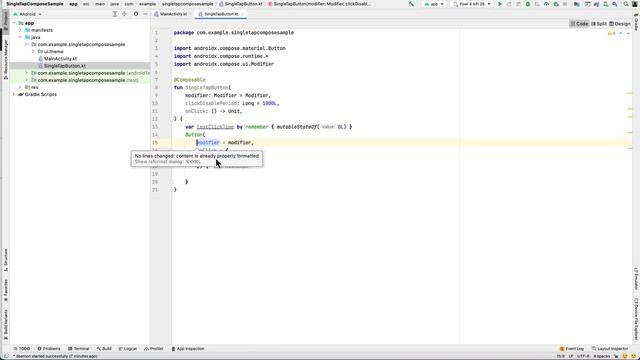Click the SingleTapComposeSample breadcrumb
The height and width of the screenshot is (360, 640).
pos(35,4)
